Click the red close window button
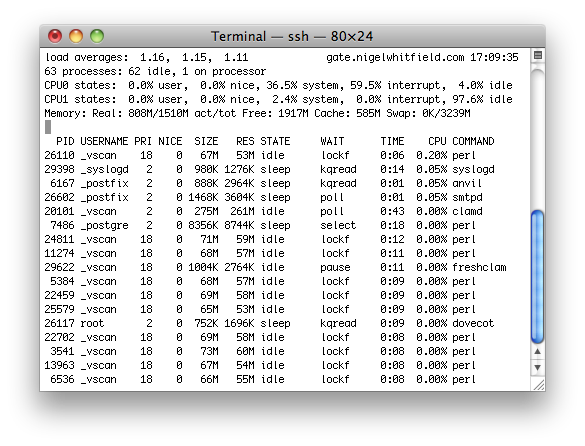The image size is (585, 446). click(x=55, y=36)
